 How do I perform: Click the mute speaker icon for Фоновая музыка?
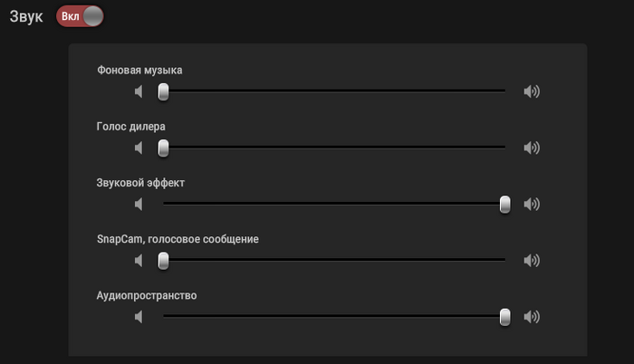pos(139,91)
